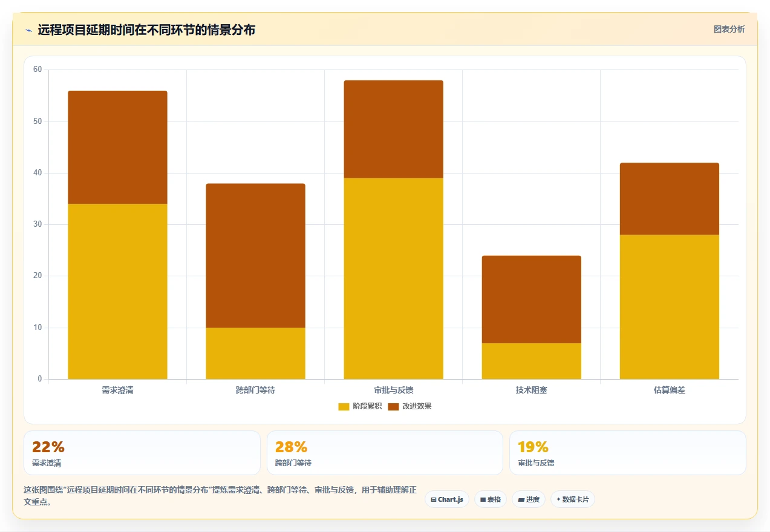Click the brown bar segment for 技术阻塞
770x532 pixels.
click(x=531, y=299)
